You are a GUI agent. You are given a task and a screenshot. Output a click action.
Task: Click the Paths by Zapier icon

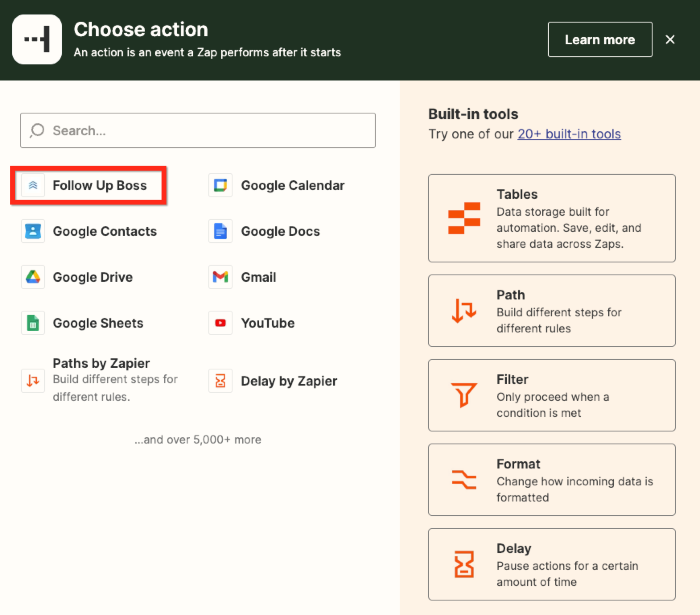click(x=33, y=380)
